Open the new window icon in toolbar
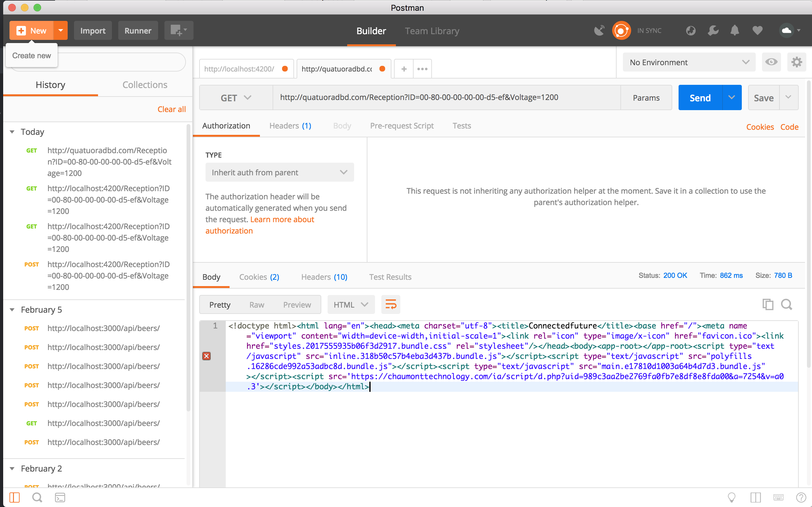 tap(179, 30)
